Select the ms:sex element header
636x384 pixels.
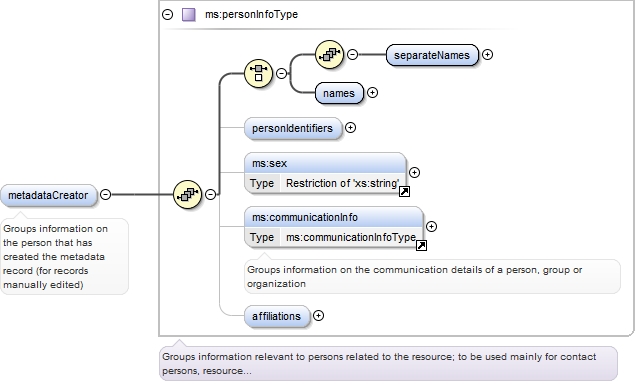tap(325, 163)
